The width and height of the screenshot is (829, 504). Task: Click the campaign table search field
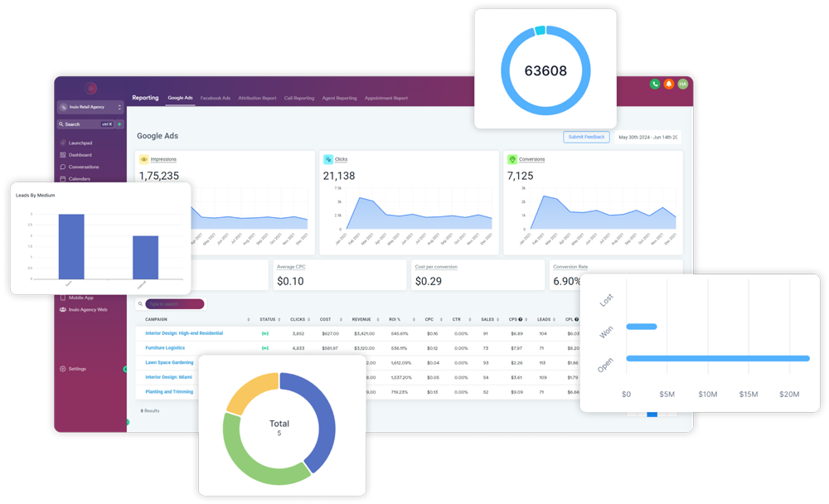point(174,304)
